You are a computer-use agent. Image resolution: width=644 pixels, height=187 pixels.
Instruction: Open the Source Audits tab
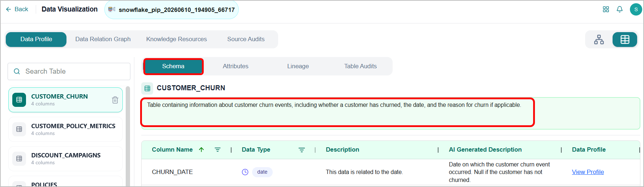tap(246, 39)
